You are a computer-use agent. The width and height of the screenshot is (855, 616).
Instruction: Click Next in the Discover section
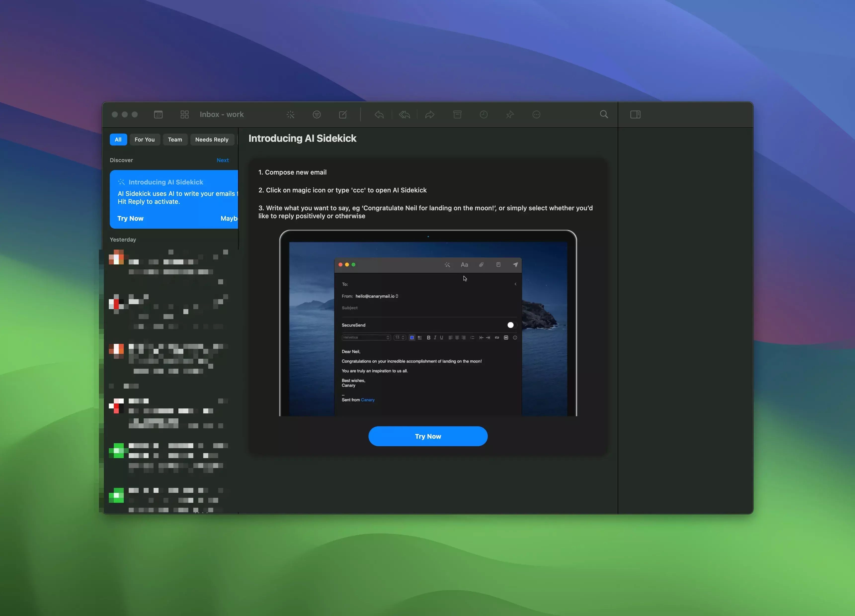(222, 160)
